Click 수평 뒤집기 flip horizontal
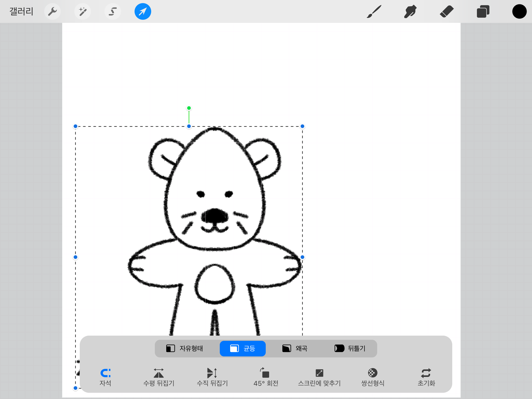 tap(159, 377)
